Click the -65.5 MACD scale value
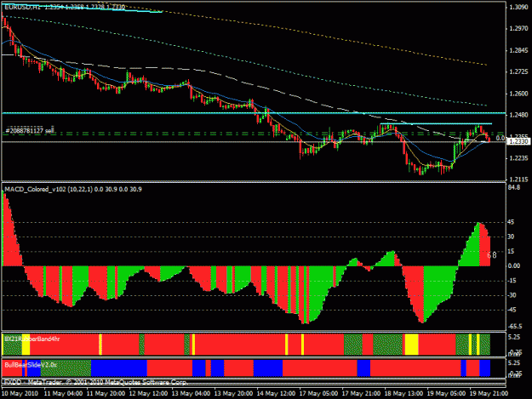 (515, 326)
